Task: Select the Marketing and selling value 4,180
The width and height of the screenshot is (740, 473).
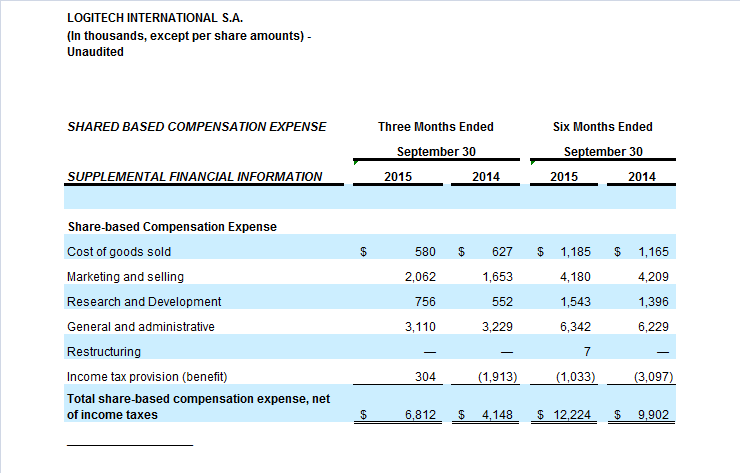Action: [x=575, y=277]
